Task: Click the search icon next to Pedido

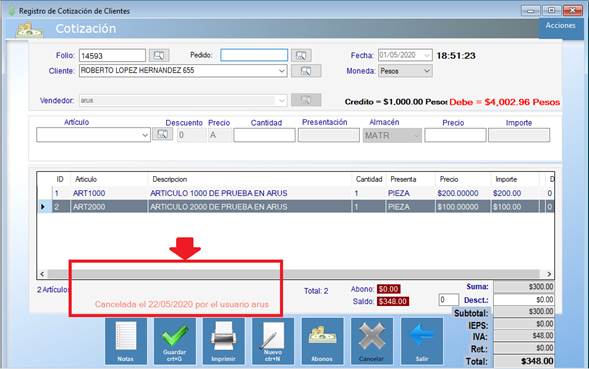Action: pyautogui.click(x=301, y=56)
